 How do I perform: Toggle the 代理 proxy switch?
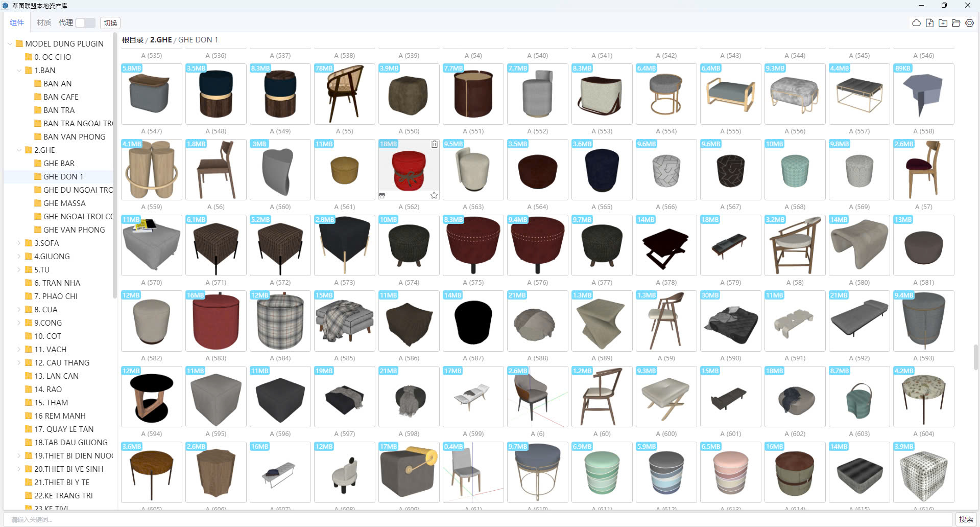click(x=85, y=23)
